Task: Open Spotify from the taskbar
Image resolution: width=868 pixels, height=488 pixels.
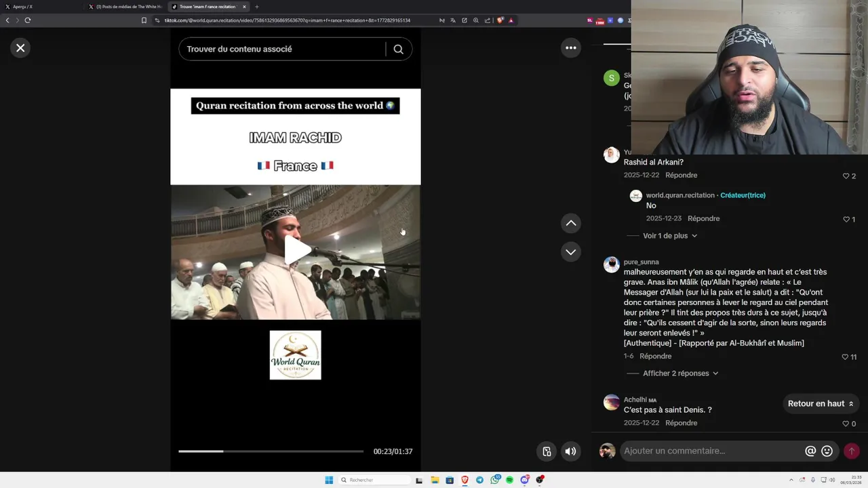Action: tap(509, 480)
